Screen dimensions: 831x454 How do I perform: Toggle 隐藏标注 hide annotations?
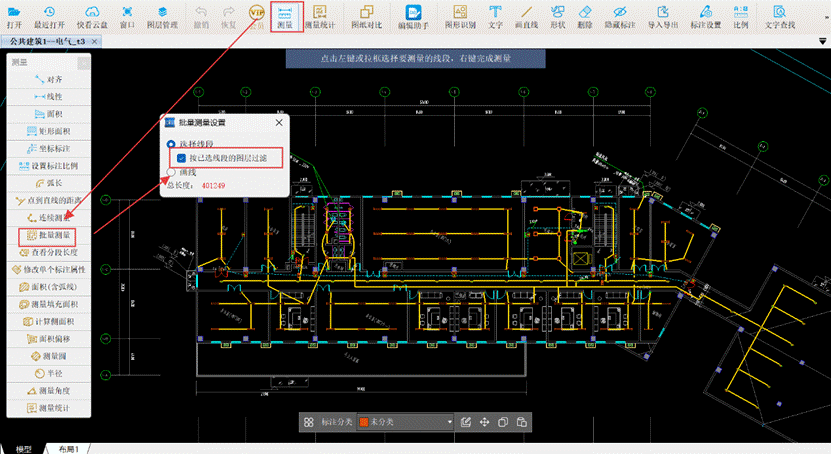[x=620, y=17]
